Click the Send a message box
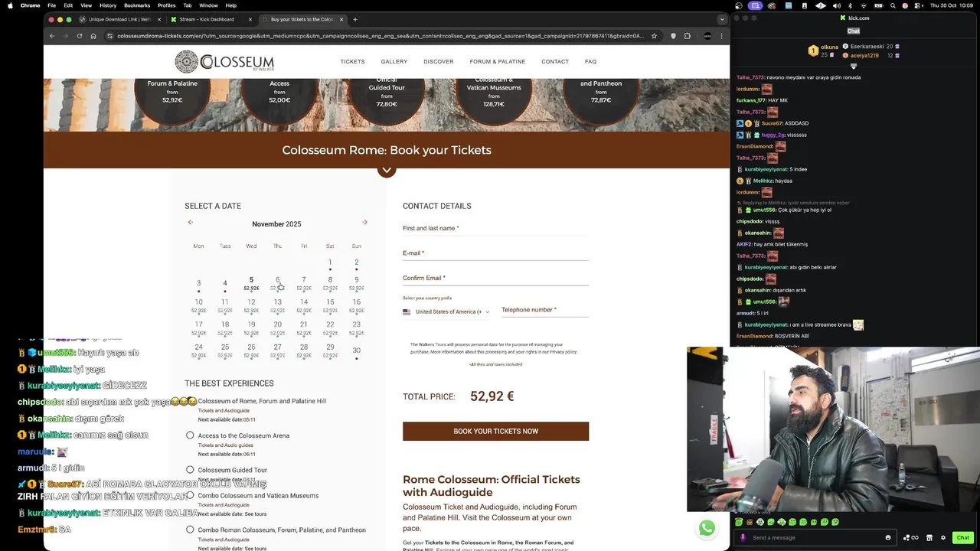Viewport: 980px width, 551px height. point(815,537)
